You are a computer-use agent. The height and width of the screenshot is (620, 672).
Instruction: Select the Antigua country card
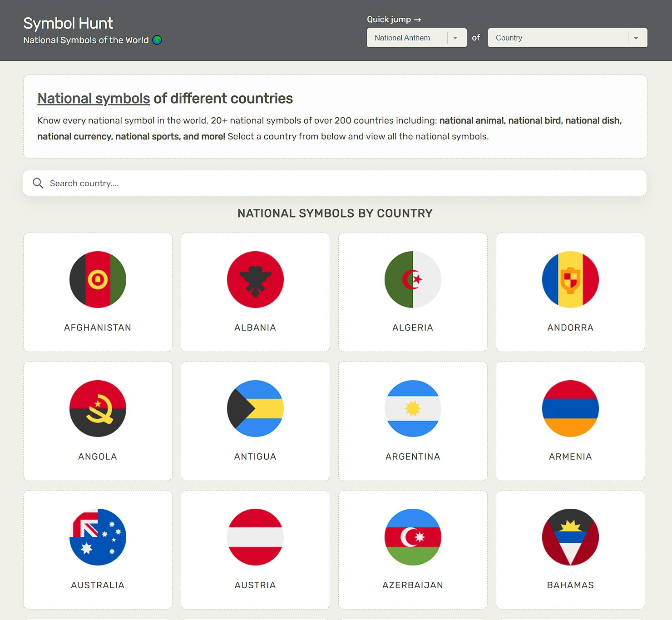point(255,421)
